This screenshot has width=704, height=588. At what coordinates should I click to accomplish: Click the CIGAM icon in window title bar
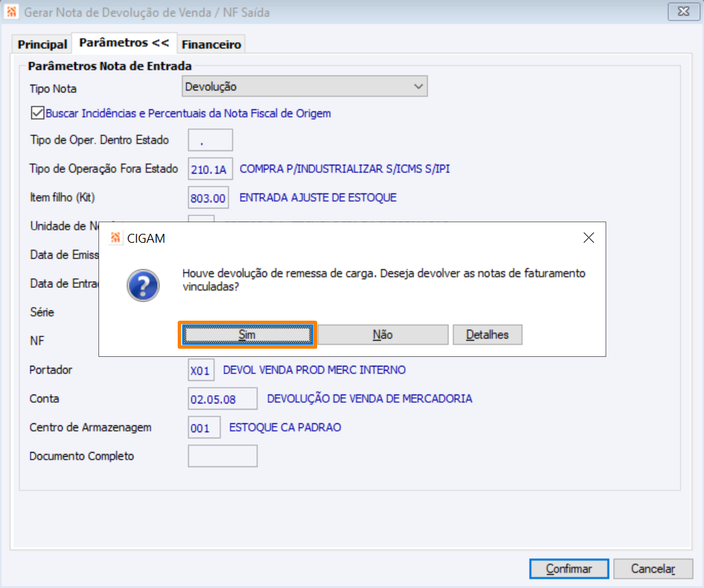tap(11, 12)
